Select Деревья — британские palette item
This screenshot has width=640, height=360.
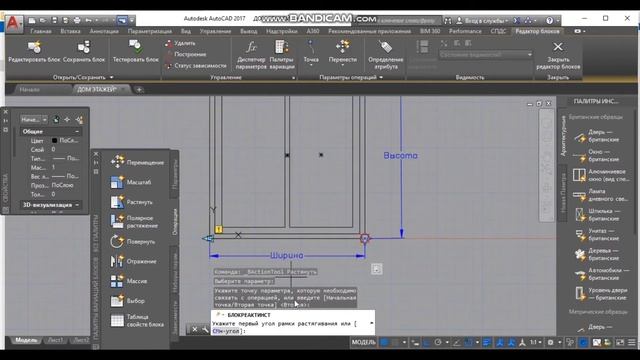click(597, 254)
